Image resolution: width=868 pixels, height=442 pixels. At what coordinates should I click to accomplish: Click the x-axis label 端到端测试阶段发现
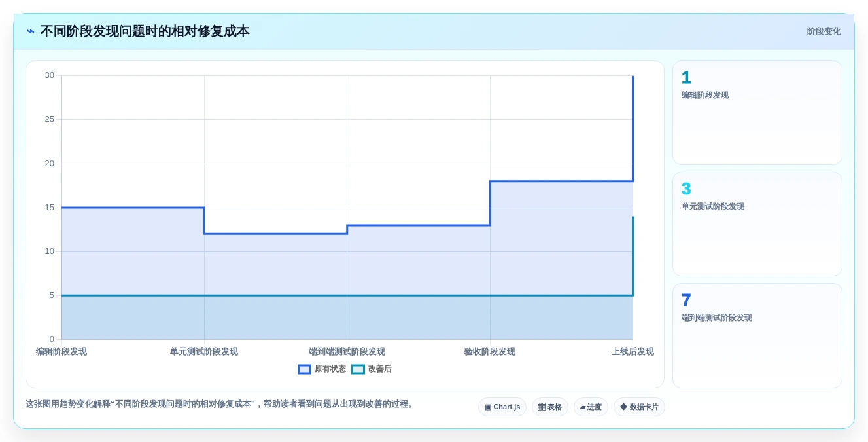coord(347,352)
